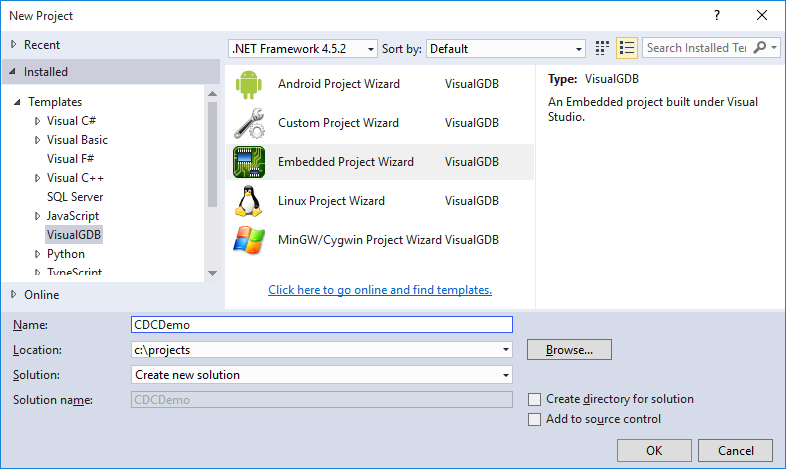Collapse the Installed section
Screen dimensions: 786x469
(13, 72)
